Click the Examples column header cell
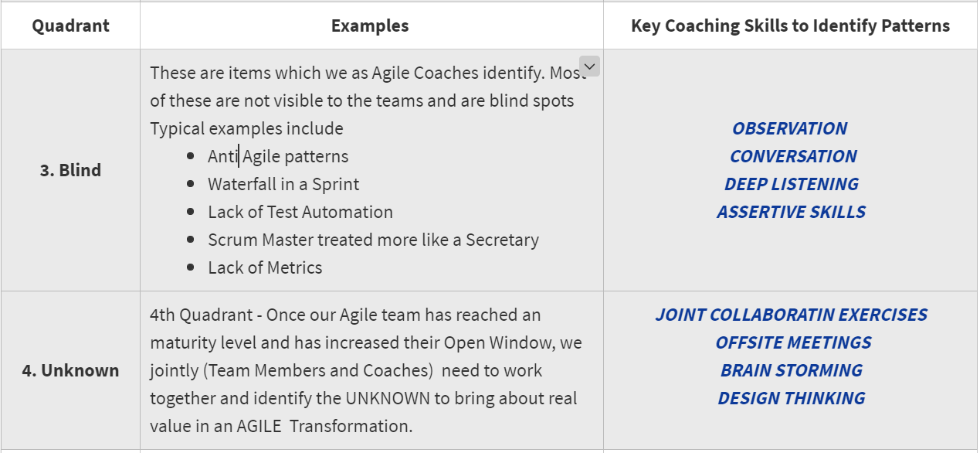Screen dimensions: 980x453 pyautogui.click(x=370, y=26)
